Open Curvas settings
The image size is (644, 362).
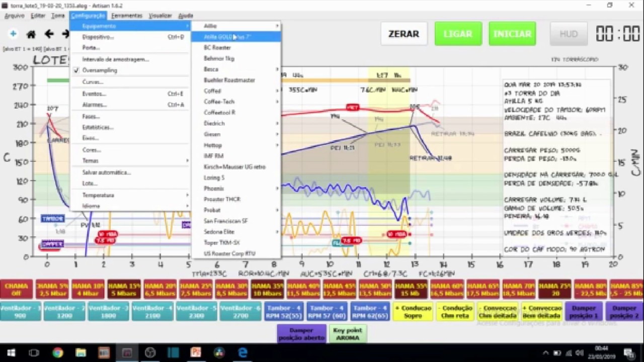coord(131,82)
